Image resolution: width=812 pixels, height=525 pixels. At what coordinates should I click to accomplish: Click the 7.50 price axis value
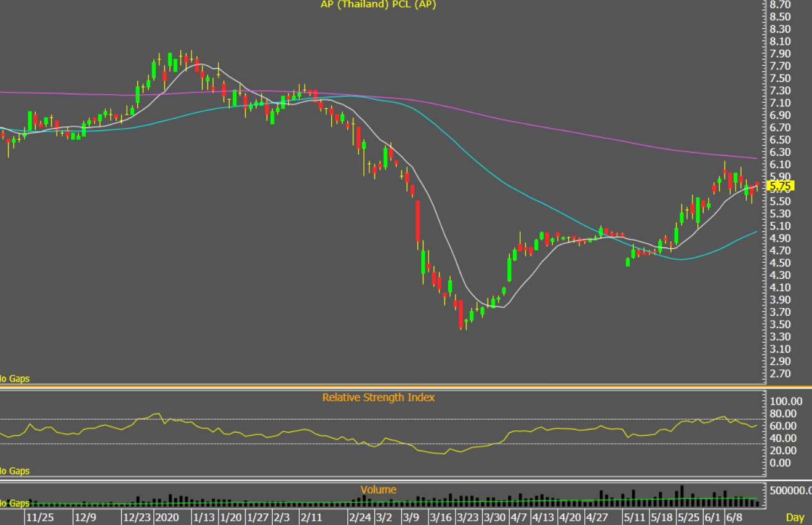[781, 79]
